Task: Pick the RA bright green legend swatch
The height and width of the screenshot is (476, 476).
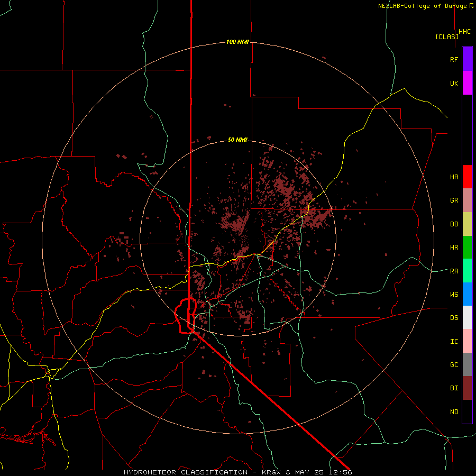Action: (467, 271)
